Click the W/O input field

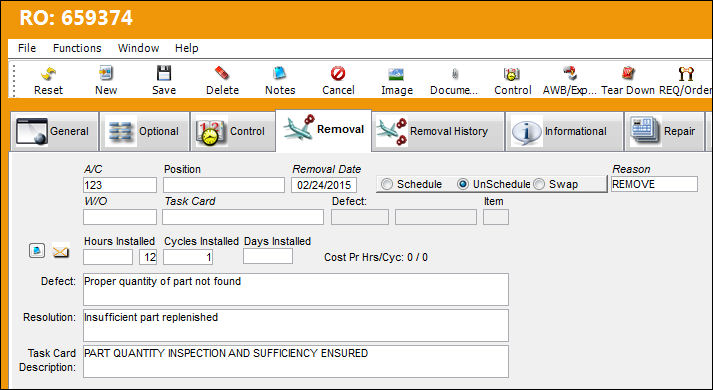(120, 217)
